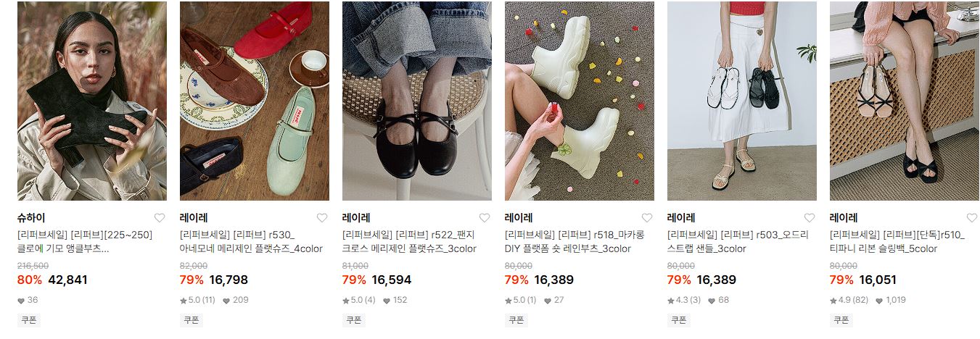Click the 1,019 likes heart count
The image size is (980, 339).
[890, 300]
